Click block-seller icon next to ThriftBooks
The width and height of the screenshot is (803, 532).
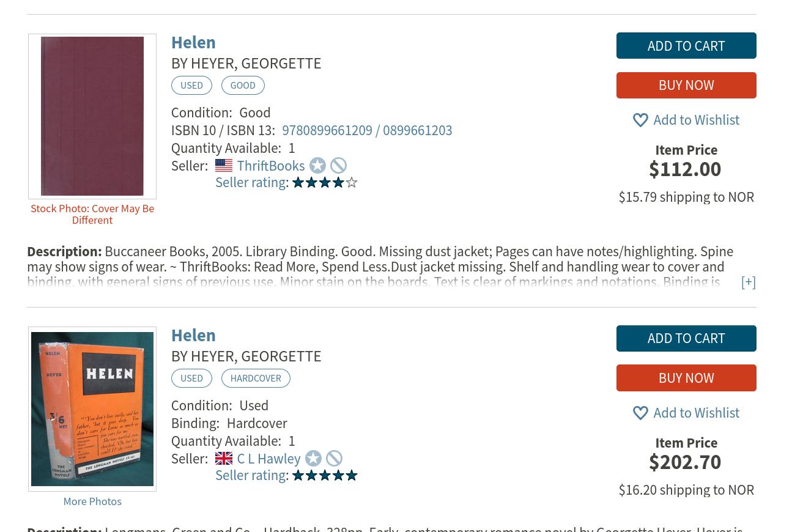(338, 165)
